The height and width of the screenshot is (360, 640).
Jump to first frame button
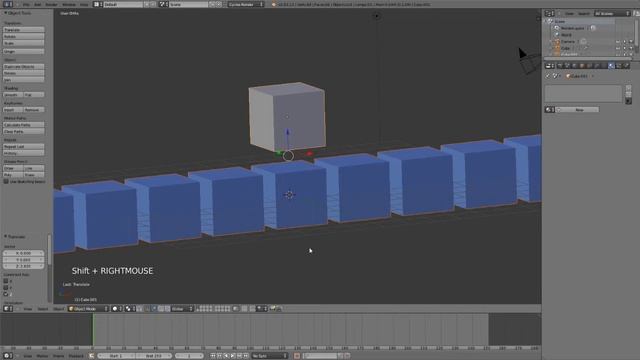[213, 356]
